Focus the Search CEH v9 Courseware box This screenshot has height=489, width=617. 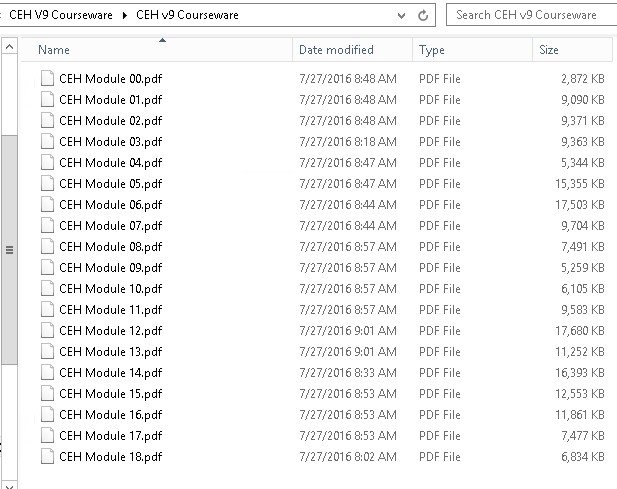pos(531,15)
